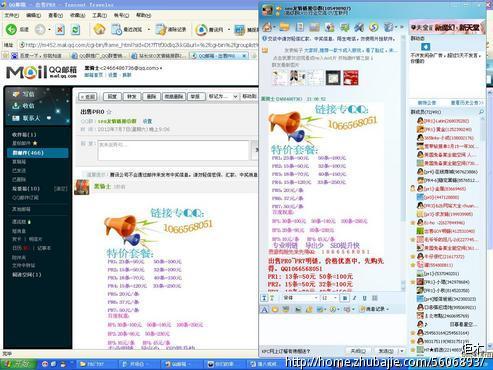Click the Back button in mail toolbar
The width and height of the screenshot is (493, 370).
point(88,97)
